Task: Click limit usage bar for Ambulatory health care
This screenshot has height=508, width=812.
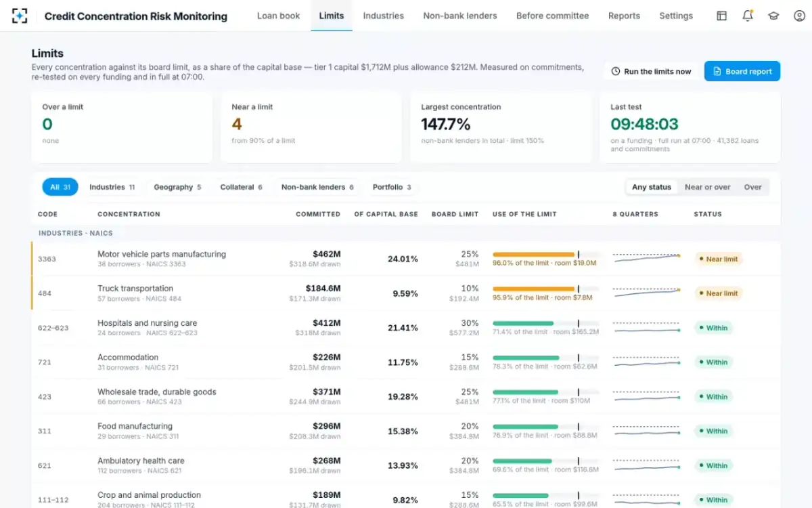Action: pyautogui.click(x=546, y=461)
